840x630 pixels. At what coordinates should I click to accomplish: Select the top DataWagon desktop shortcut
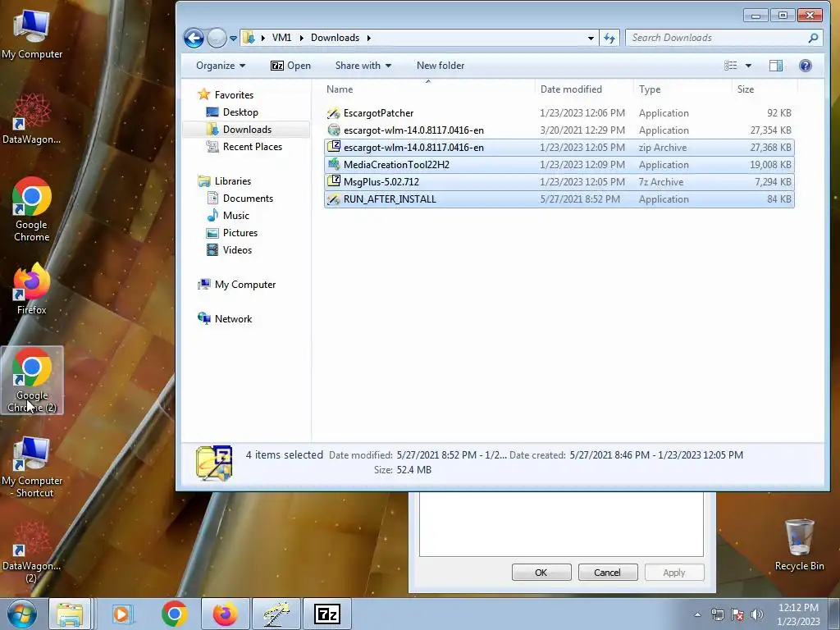click(x=32, y=119)
